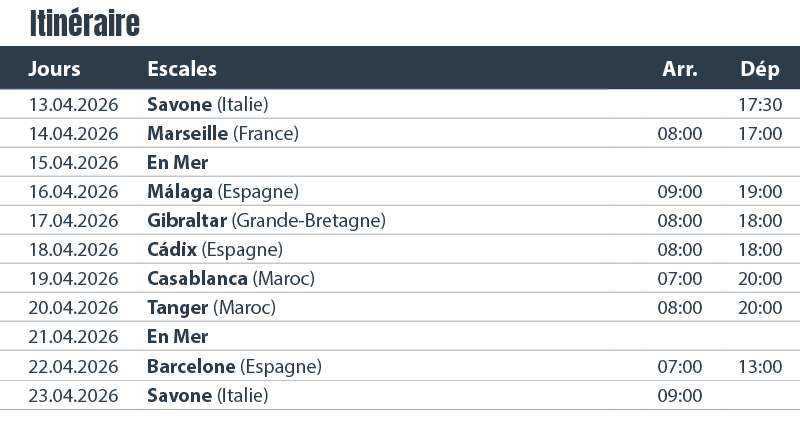Select the Dép column header
Image resolution: width=800 pixels, height=442 pixels.
coord(760,69)
